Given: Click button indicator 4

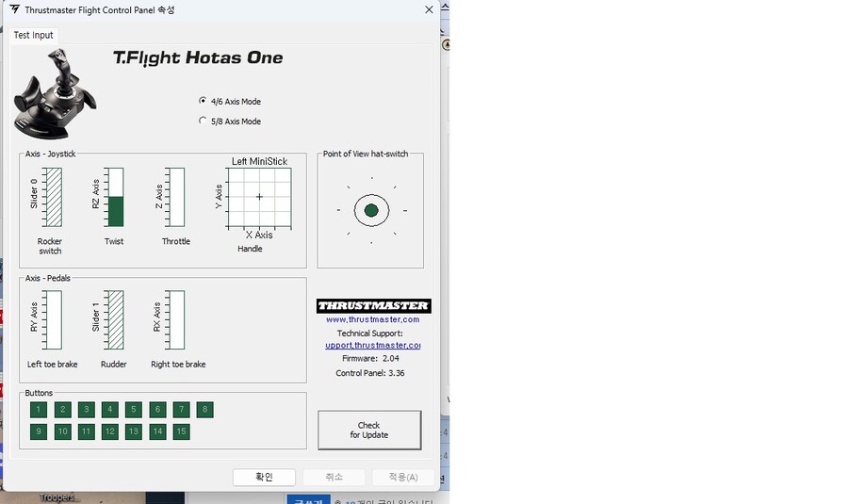Looking at the screenshot, I should click(x=110, y=410).
